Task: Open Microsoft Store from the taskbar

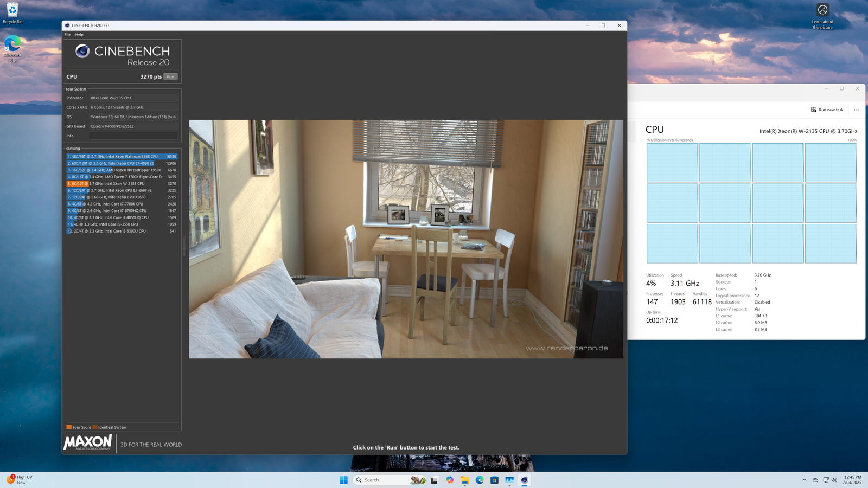Action: pyautogui.click(x=494, y=480)
